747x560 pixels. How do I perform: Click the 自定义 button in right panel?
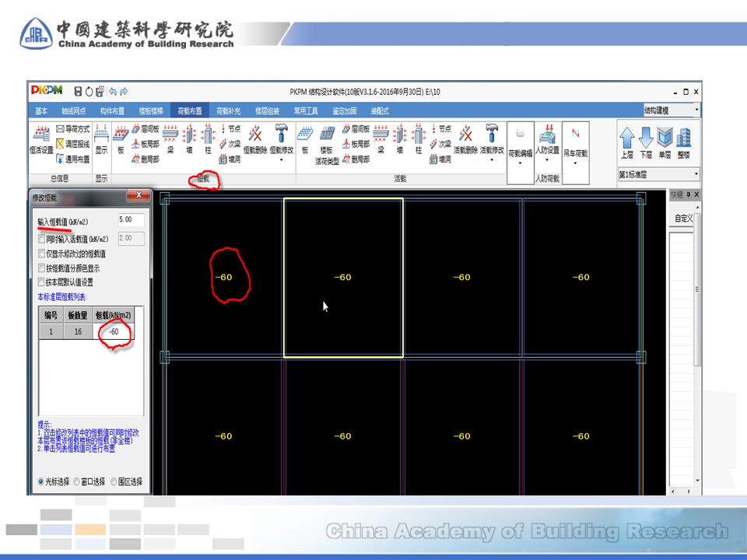(683, 219)
